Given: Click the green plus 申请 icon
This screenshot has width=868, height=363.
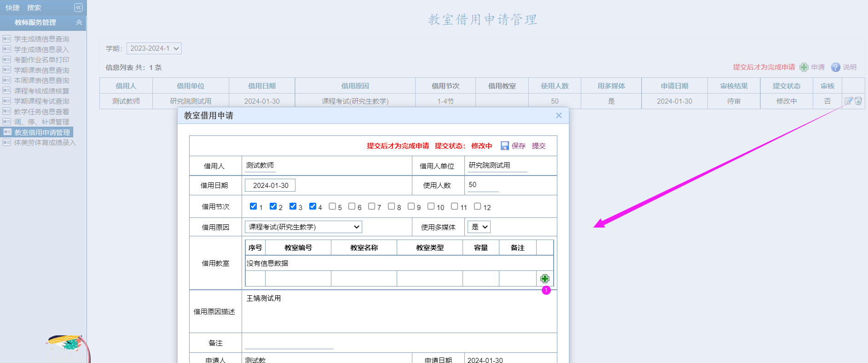Looking at the screenshot, I should [x=804, y=67].
